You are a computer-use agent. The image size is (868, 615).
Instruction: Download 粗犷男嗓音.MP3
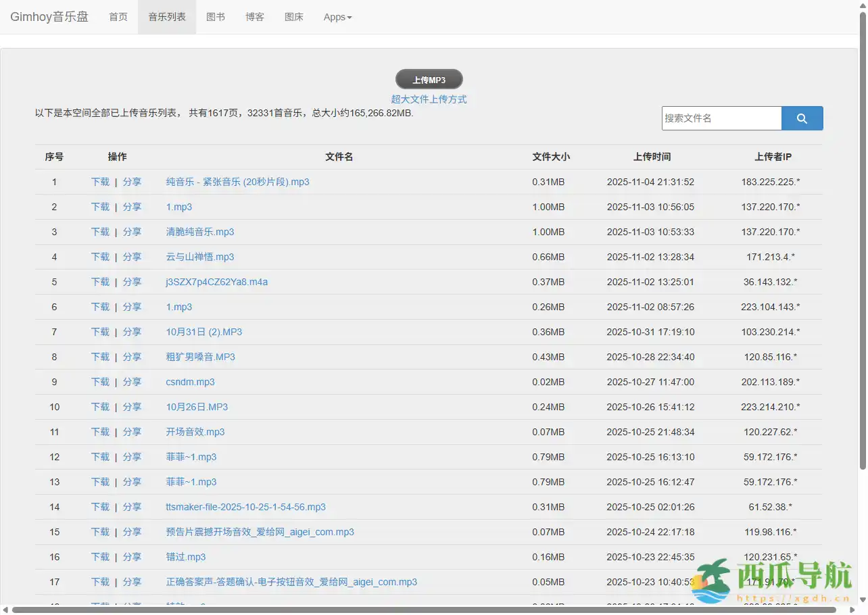(100, 357)
